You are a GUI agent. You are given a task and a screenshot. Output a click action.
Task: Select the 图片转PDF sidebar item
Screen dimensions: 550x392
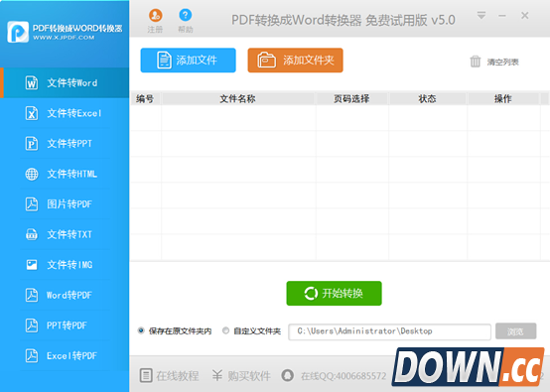pos(65,204)
